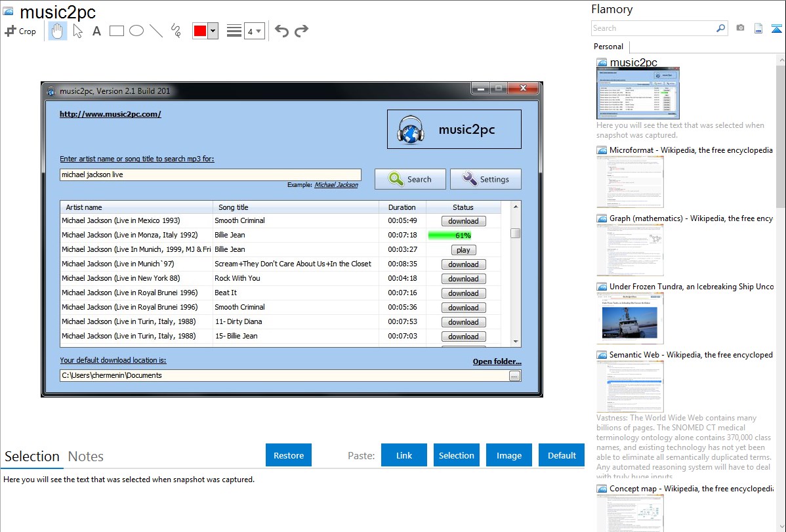Open the Personal tab
This screenshot has height=532, width=786.
point(608,47)
